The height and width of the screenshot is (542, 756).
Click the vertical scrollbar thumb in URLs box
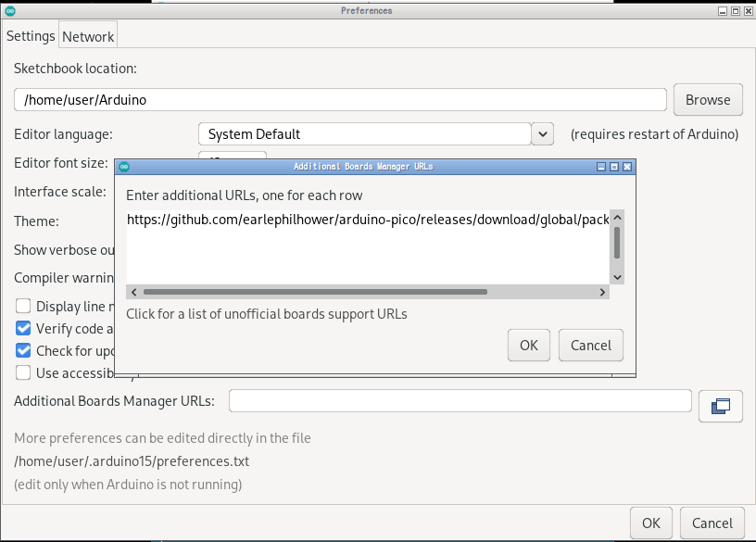pyautogui.click(x=617, y=243)
